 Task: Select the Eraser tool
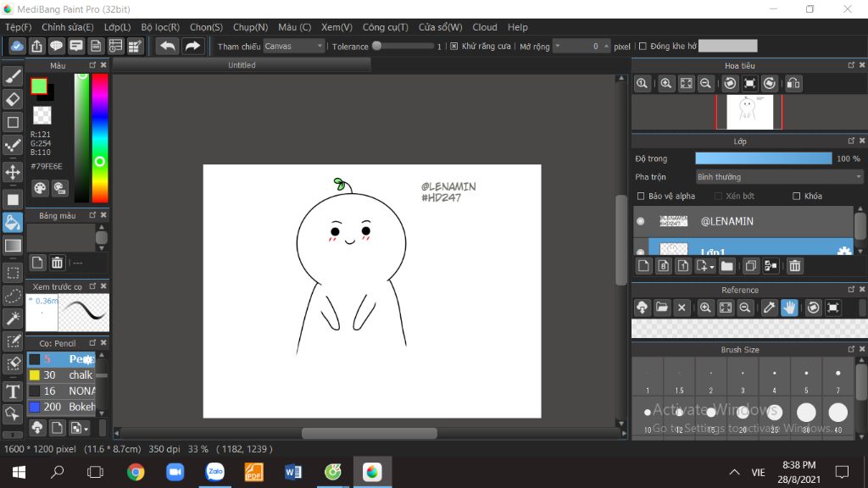click(x=13, y=100)
